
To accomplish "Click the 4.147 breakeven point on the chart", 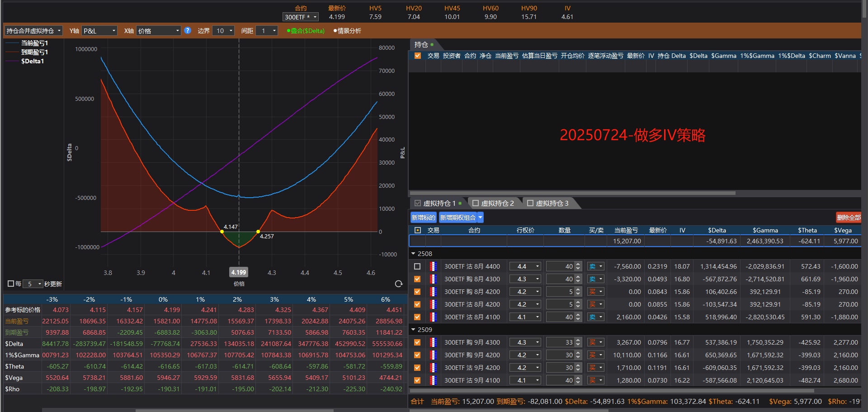I will [x=222, y=232].
